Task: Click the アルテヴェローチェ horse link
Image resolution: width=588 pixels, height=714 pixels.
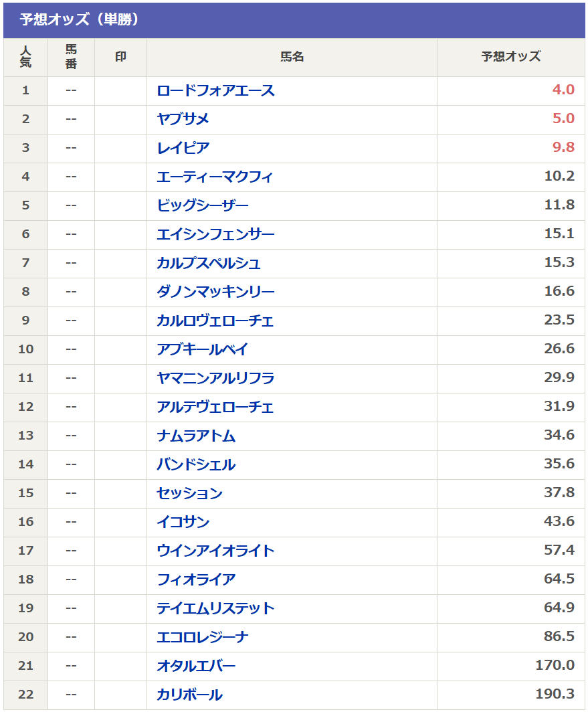Action: (215, 407)
